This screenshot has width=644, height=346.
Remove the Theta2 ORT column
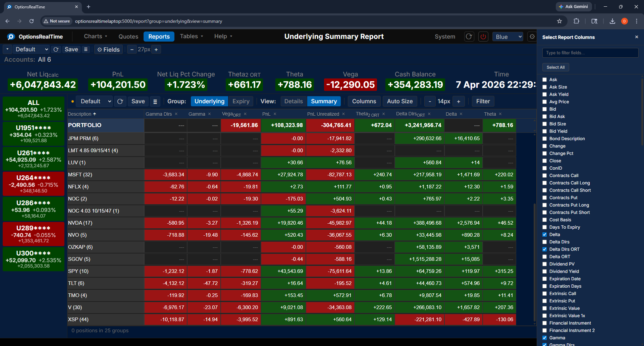click(383, 114)
